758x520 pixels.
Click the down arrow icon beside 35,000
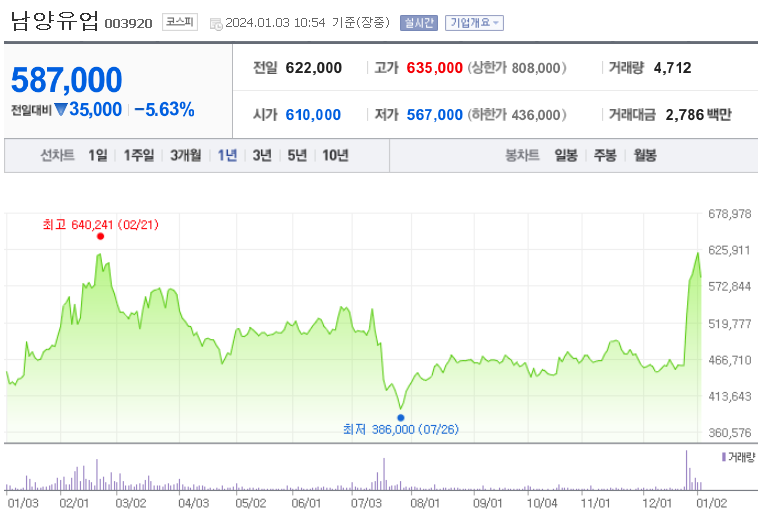pos(61,110)
